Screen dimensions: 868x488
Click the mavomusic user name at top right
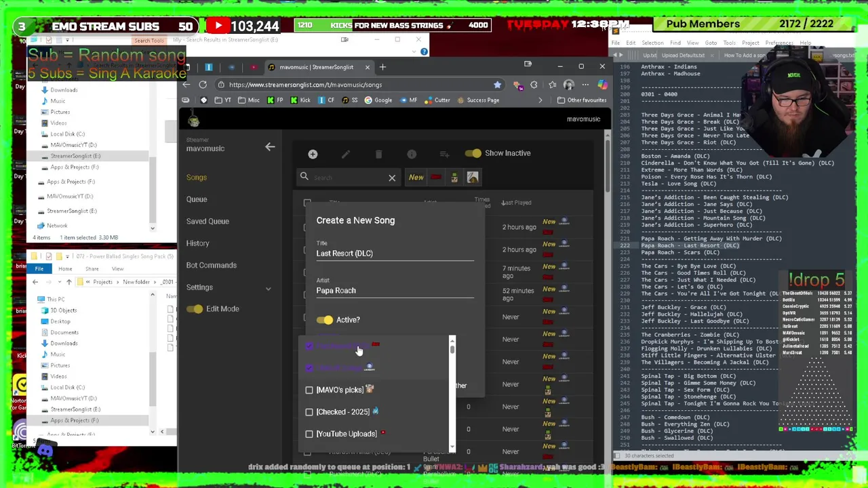coord(583,119)
